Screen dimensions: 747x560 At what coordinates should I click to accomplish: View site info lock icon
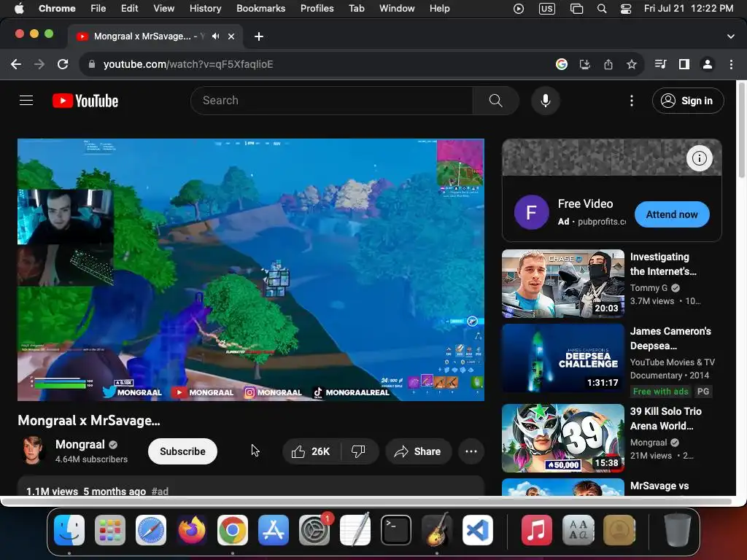coord(92,64)
